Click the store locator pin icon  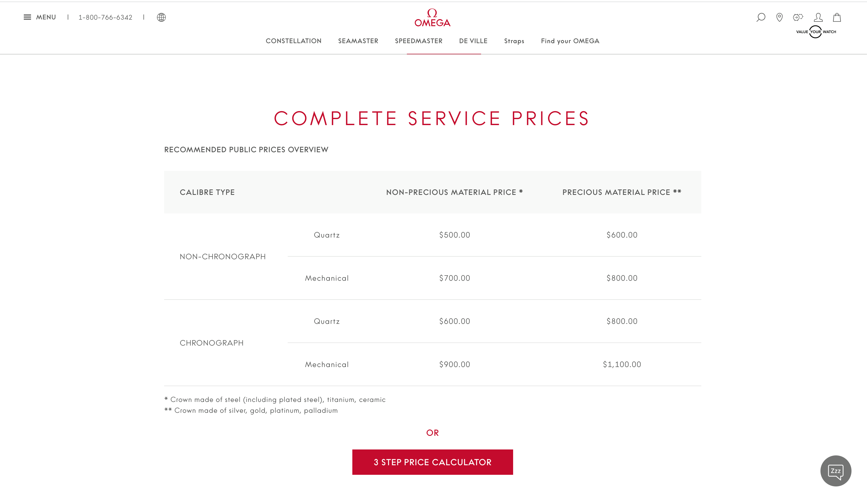tap(779, 18)
